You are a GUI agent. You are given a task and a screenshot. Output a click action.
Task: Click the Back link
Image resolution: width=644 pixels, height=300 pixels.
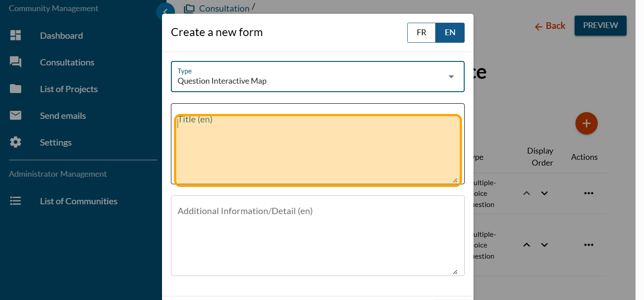tap(550, 26)
